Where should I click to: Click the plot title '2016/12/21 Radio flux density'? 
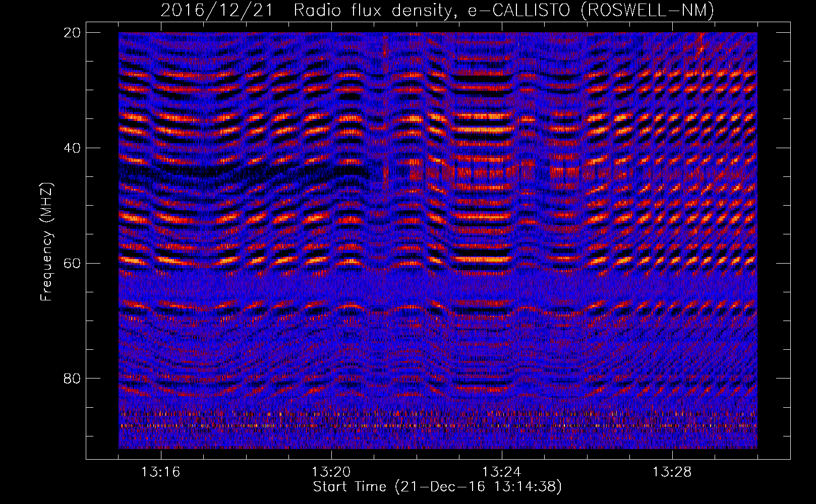pos(437,10)
